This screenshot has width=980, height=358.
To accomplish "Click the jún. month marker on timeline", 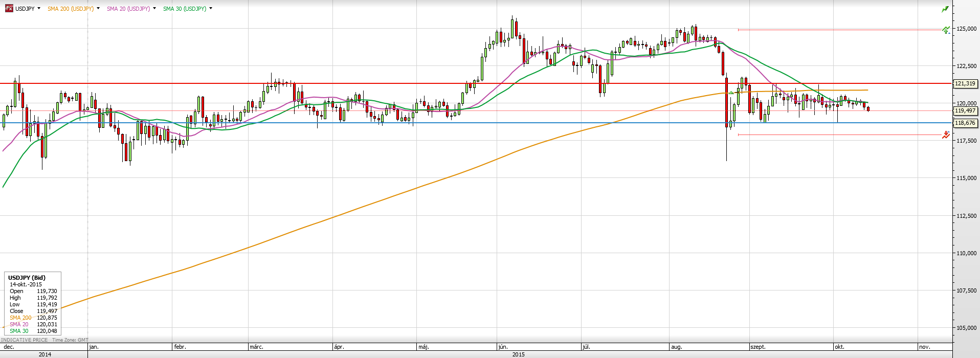I will point(502,347).
